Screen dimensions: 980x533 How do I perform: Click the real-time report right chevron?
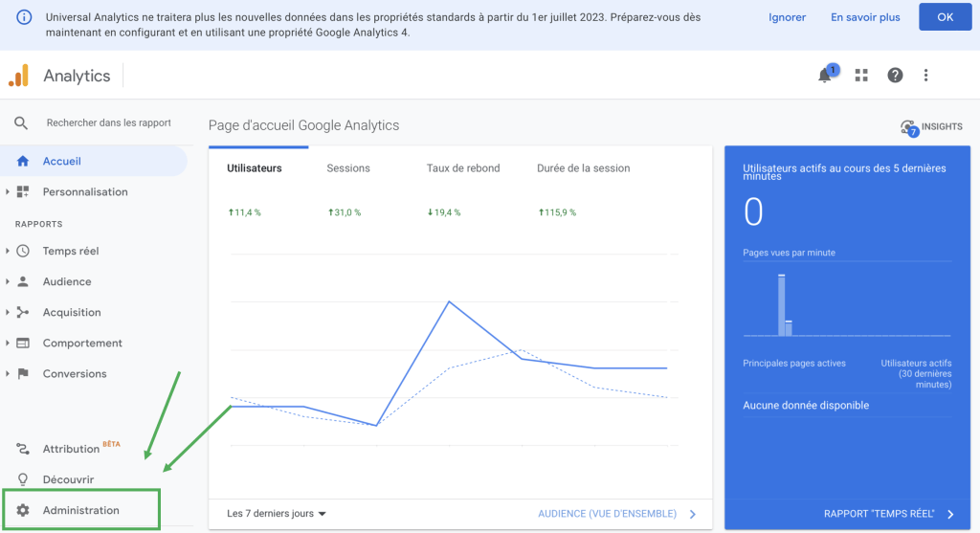tap(950, 514)
